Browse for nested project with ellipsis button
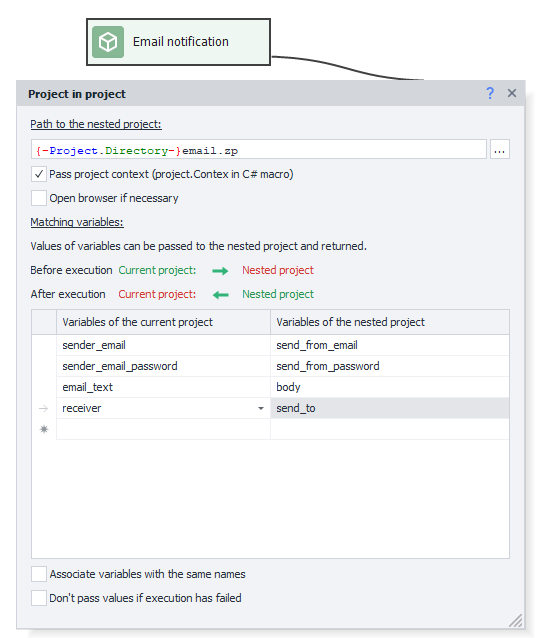The width and height of the screenshot is (542, 638). click(x=500, y=149)
